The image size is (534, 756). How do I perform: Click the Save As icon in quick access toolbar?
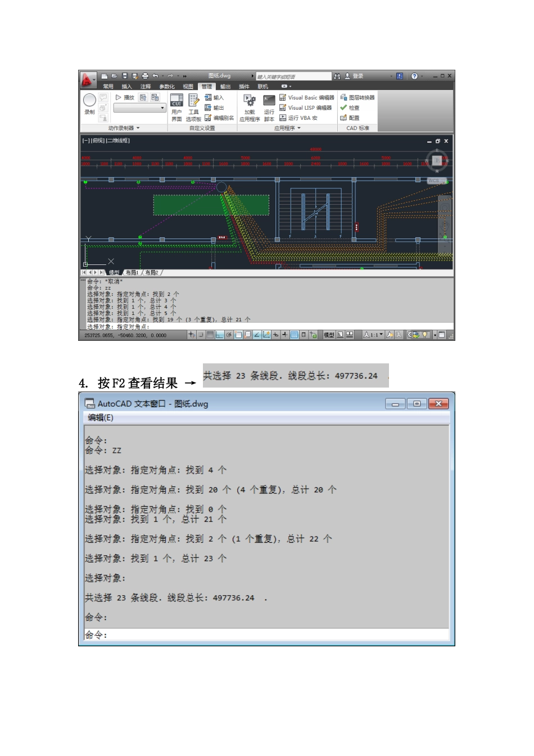point(135,76)
